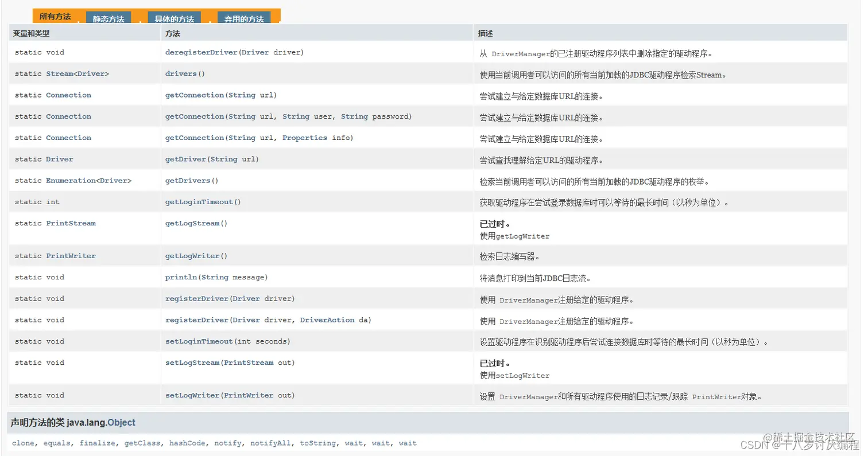868x456 pixels.
Task: Click the description 尝试查找理解给定URL的驱动程序。
Action: [541, 160]
